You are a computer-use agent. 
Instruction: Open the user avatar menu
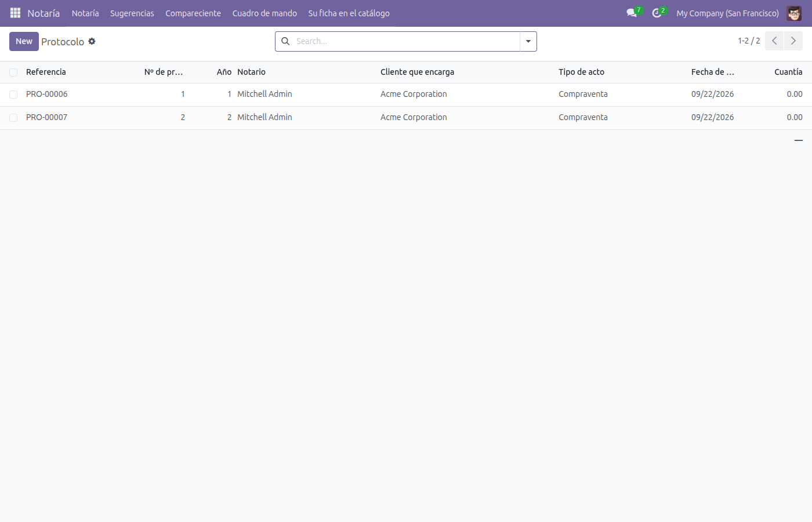coord(794,13)
